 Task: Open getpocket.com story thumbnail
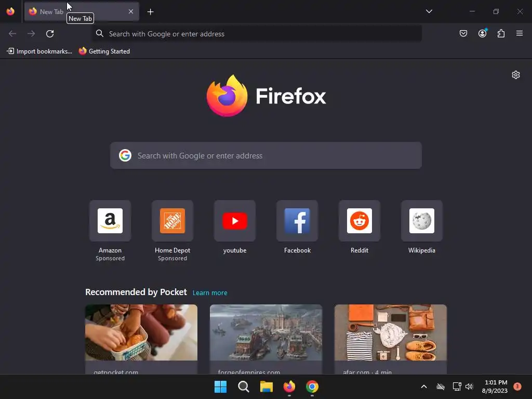[141, 332]
